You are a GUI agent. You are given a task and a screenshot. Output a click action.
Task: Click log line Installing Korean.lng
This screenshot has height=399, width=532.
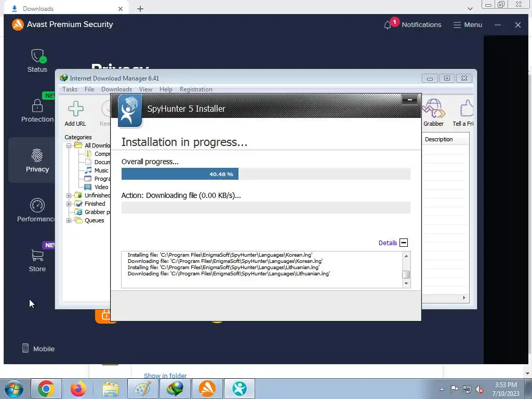click(x=220, y=255)
